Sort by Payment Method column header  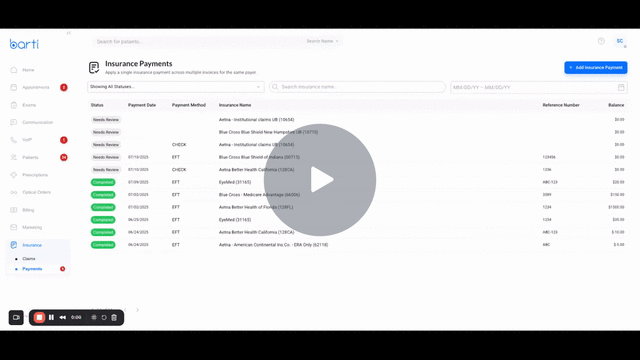coord(189,105)
